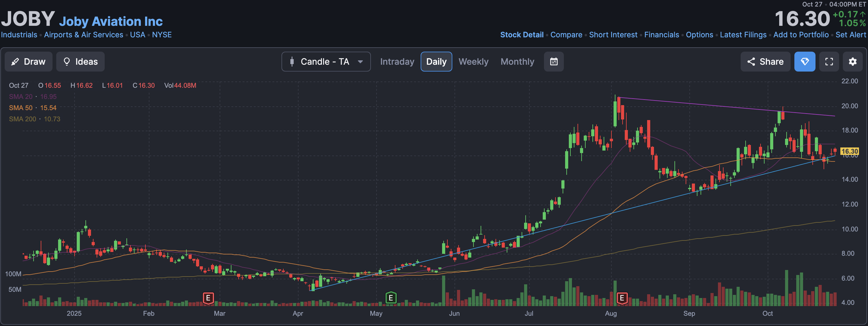Click the red earnings marker near March
Screen dimensions: 868x326
click(208, 298)
